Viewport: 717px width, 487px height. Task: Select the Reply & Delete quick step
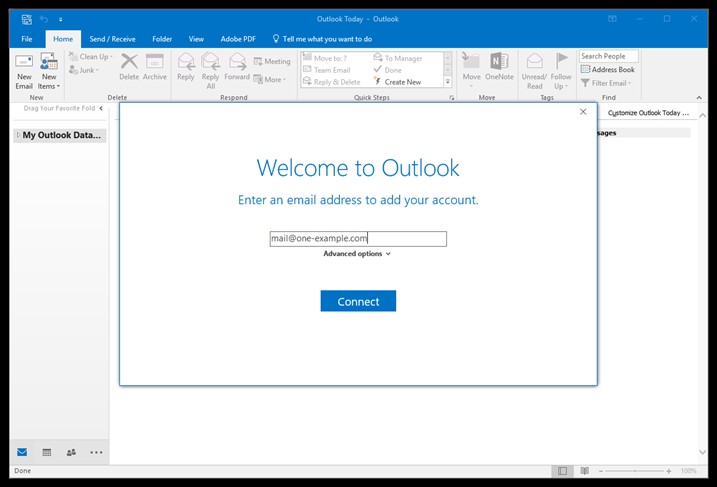(x=332, y=82)
